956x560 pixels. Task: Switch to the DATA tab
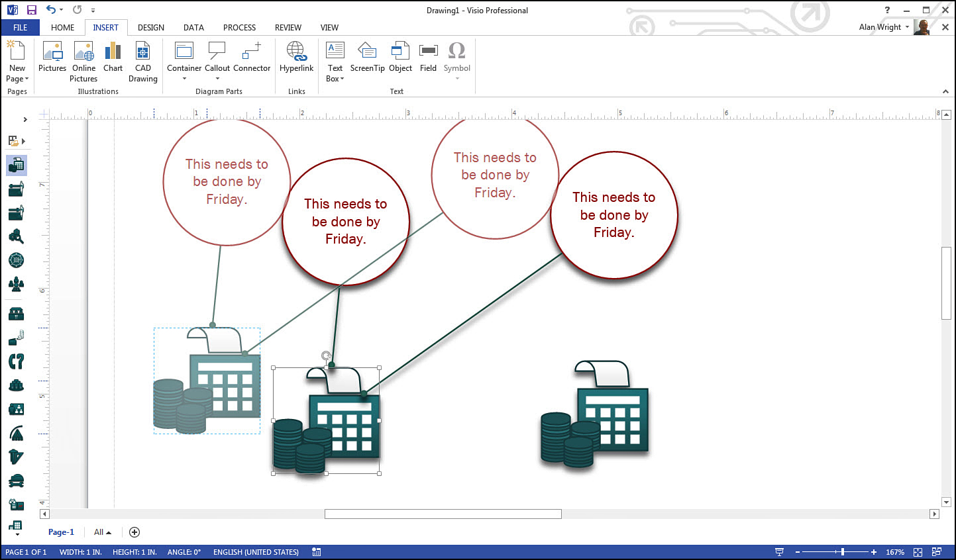pyautogui.click(x=194, y=27)
